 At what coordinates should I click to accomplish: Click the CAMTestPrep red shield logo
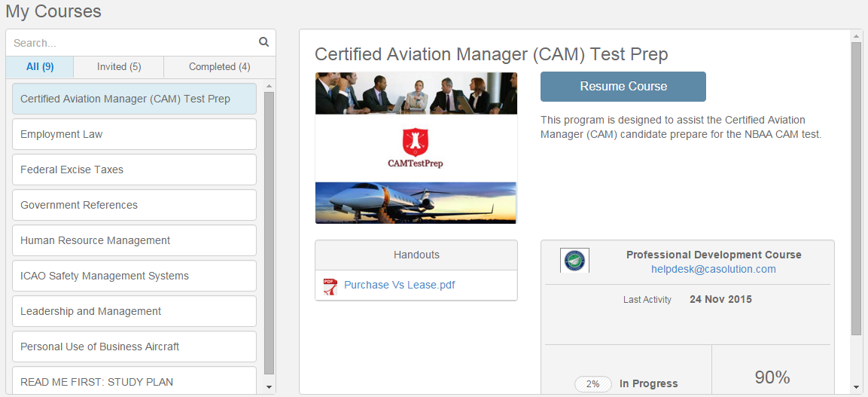415,142
